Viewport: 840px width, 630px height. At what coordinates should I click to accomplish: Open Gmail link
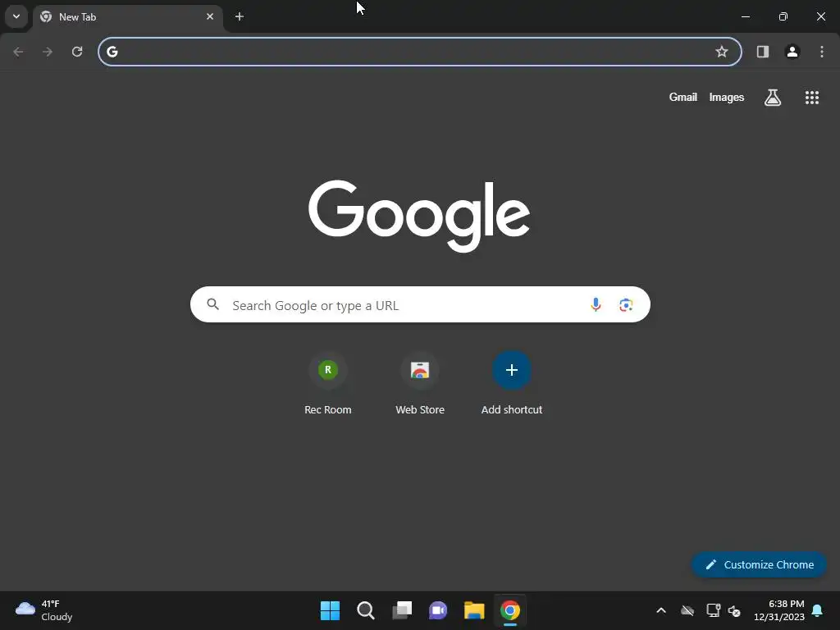coord(683,97)
